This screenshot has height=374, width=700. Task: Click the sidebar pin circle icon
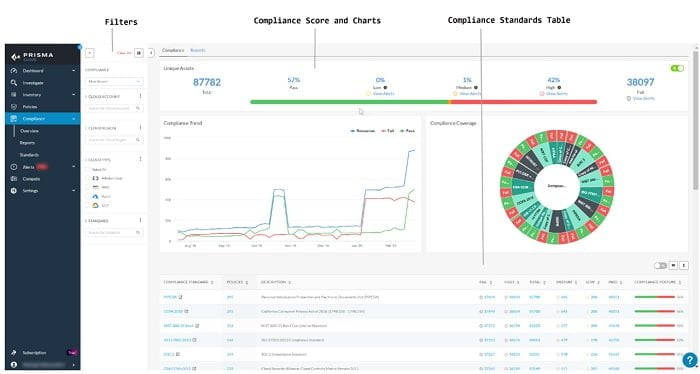(79, 46)
